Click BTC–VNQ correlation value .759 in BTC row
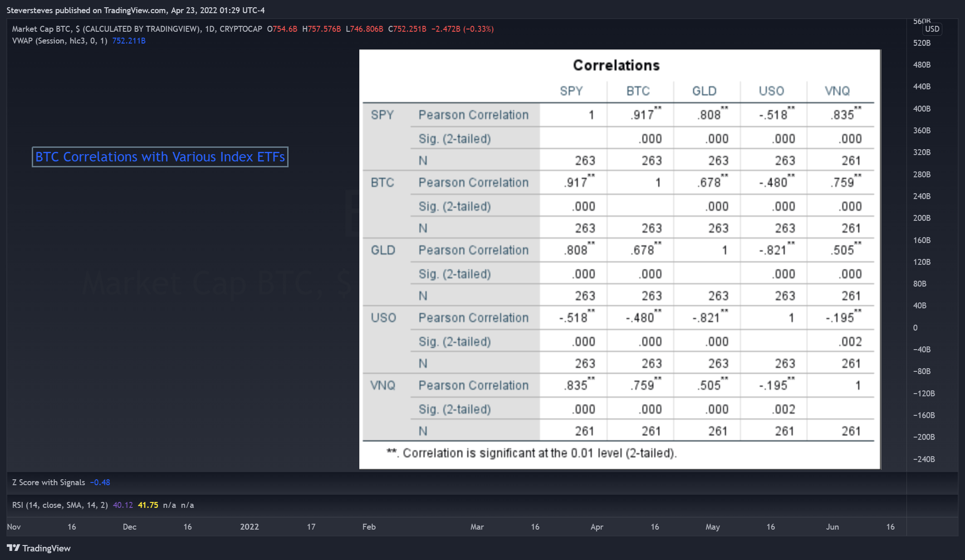Image resolution: width=965 pixels, height=560 pixels. pos(846,181)
